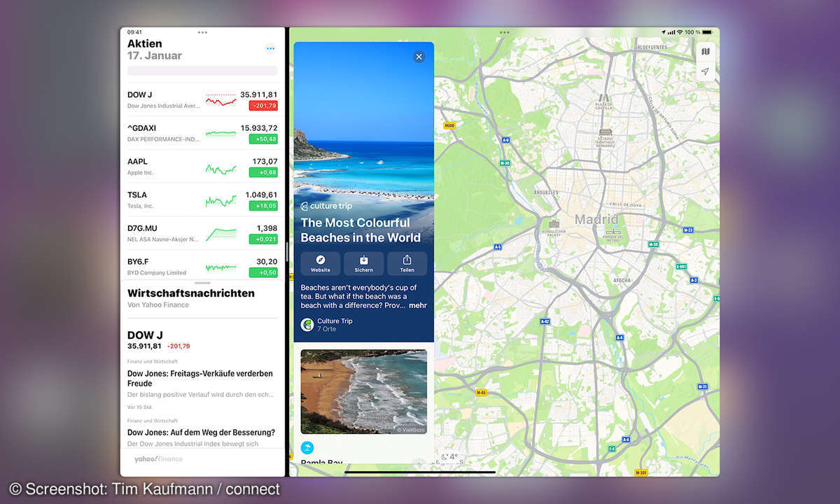Tap the M-23 road shield
The image size is (840, 504).
[687, 230]
